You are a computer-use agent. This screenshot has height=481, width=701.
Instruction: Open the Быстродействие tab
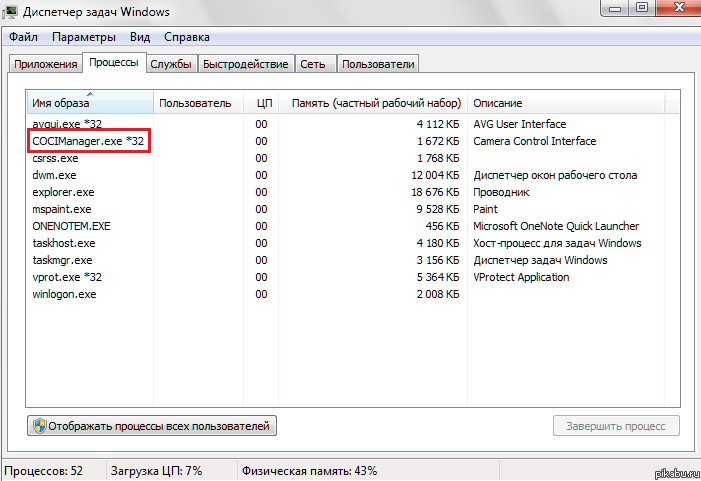(x=246, y=64)
